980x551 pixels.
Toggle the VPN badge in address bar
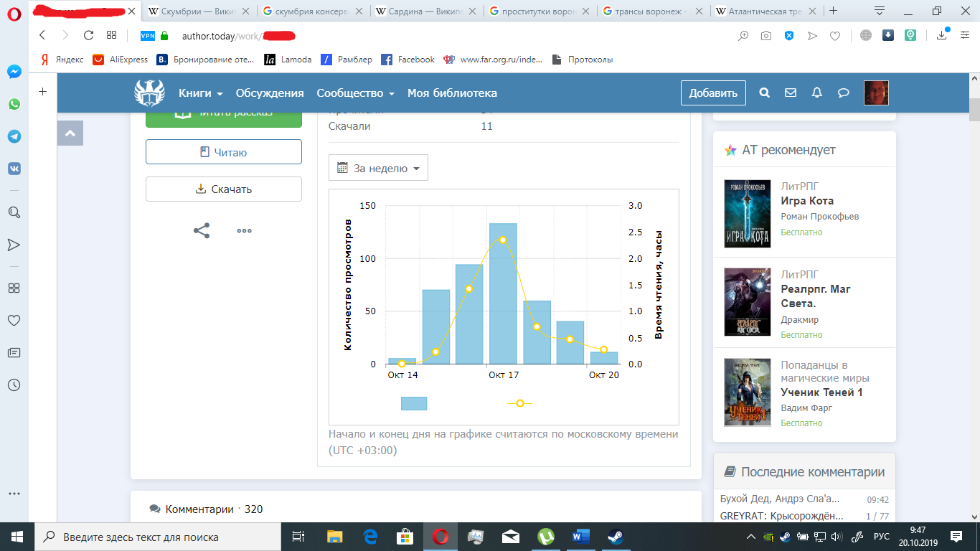click(x=147, y=36)
